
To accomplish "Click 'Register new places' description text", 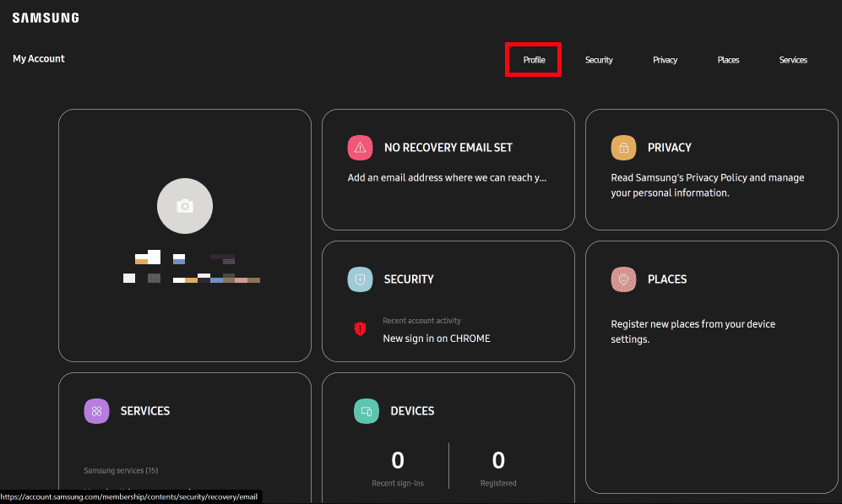I will pyautogui.click(x=693, y=332).
